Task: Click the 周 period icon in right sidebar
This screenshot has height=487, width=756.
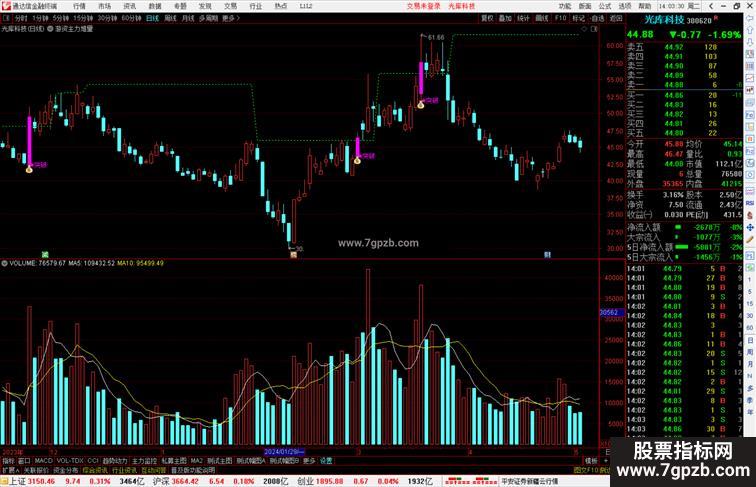Action: click(x=750, y=352)
